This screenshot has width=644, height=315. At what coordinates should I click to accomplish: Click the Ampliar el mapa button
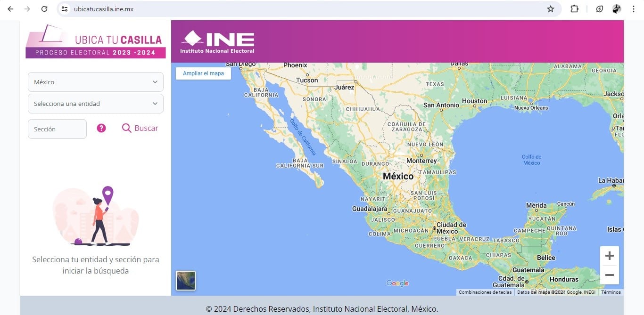(x=203, y=73)
